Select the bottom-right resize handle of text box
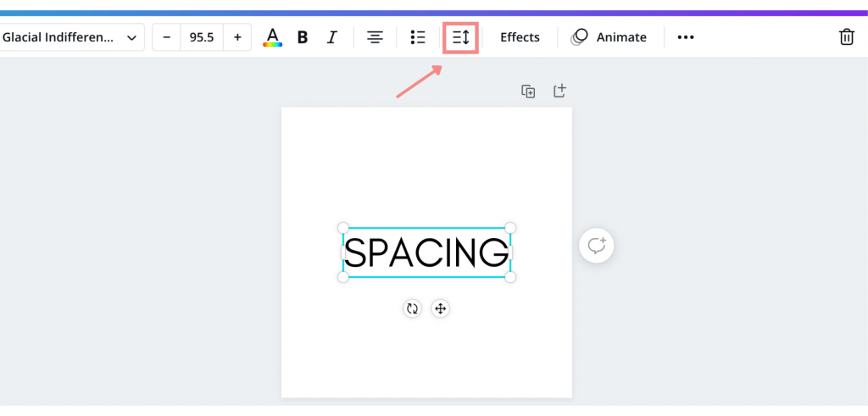This screenshot has height=416, width=868. pos(510,277)
